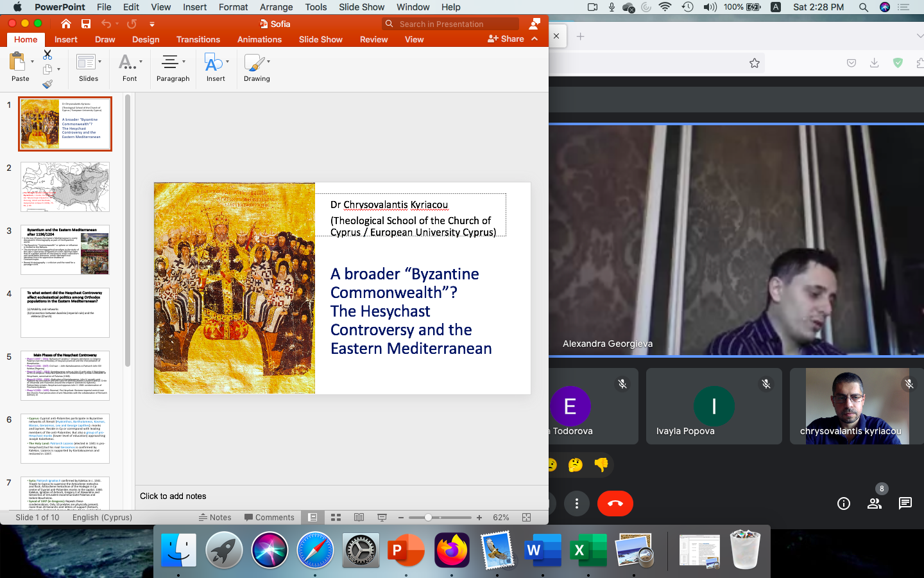Switch to Reading view
The image size is (924, 578).
[x=359, y=517]
